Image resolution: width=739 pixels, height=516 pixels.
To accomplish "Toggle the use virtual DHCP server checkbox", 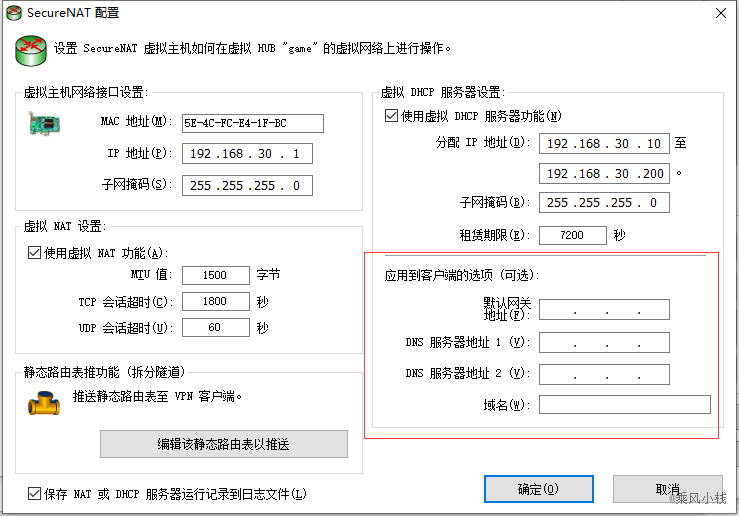I will 391,115.
